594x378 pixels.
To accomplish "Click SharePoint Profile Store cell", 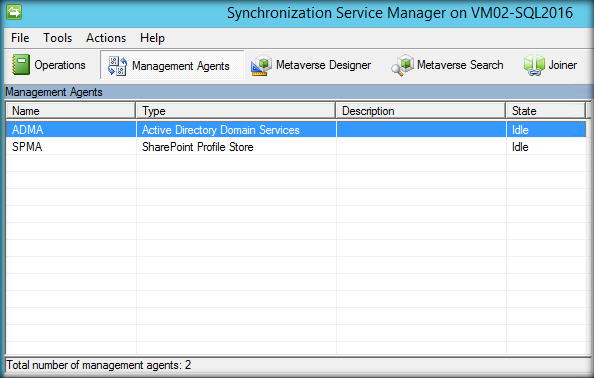I will click(197, 147).
